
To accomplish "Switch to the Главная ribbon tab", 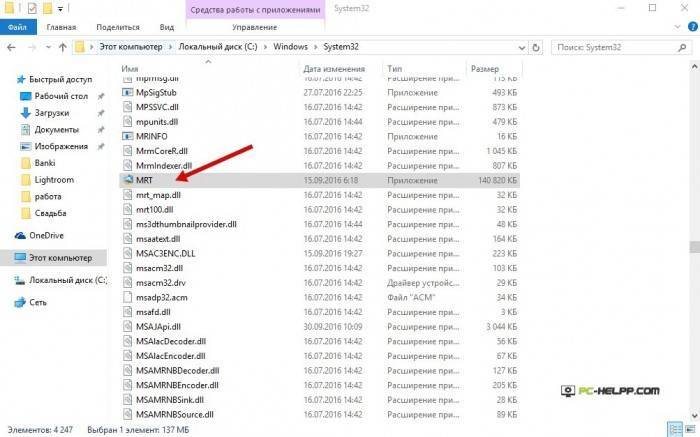I will (x=61, y=27).
